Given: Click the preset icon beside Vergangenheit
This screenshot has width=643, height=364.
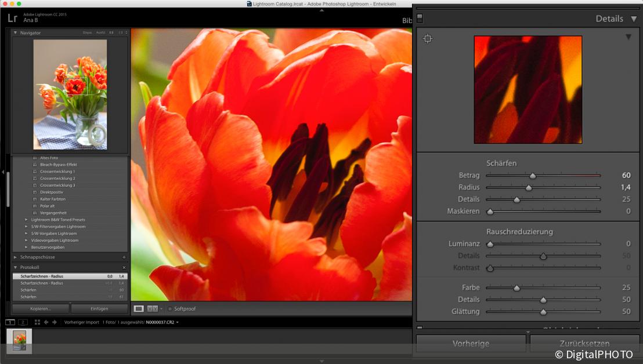Looking at the screenshot, I should pos(35,213).
